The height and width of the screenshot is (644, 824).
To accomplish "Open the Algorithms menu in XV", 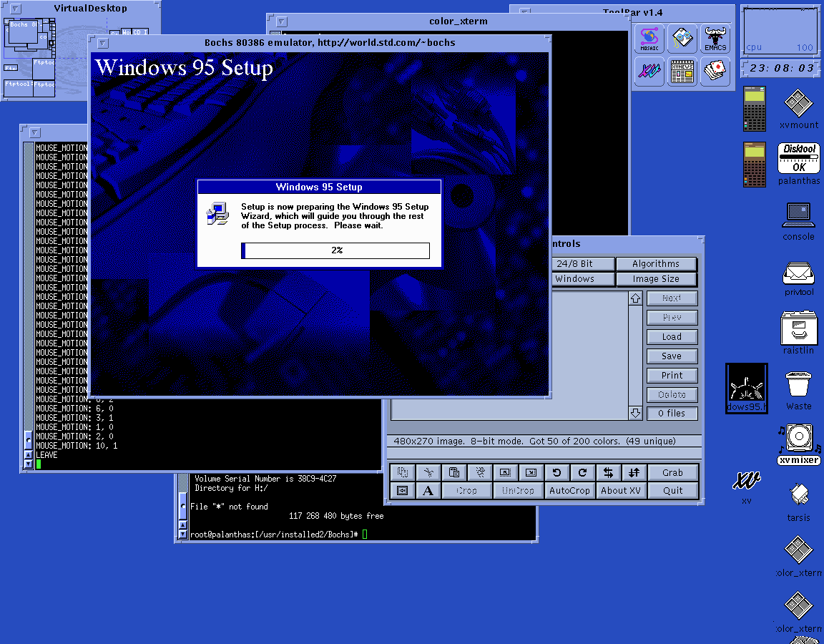I will 656,264.
